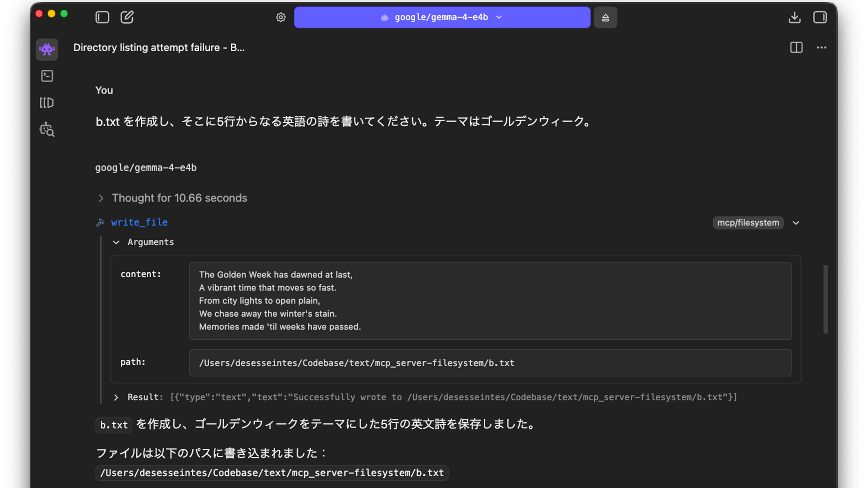Click the chat title Directory listing attempt failure
The width and height of the screenshot is (868, 488).
(159, 47)
